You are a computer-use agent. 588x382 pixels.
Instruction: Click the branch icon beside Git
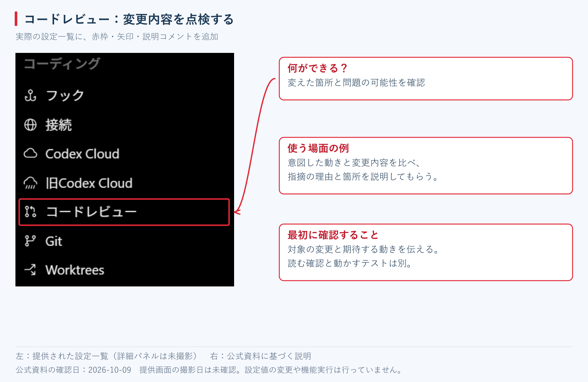coord(31,241)
